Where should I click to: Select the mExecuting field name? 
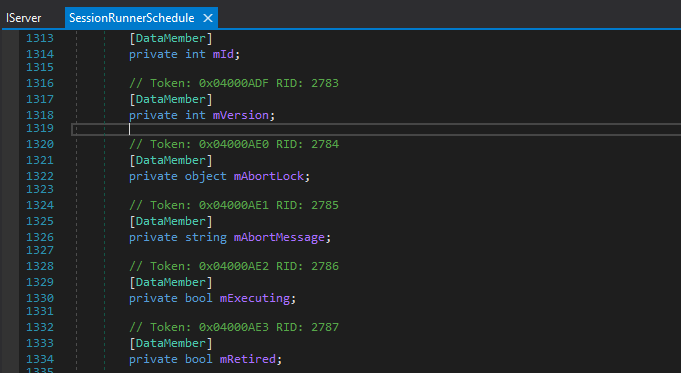click(255, 298)
